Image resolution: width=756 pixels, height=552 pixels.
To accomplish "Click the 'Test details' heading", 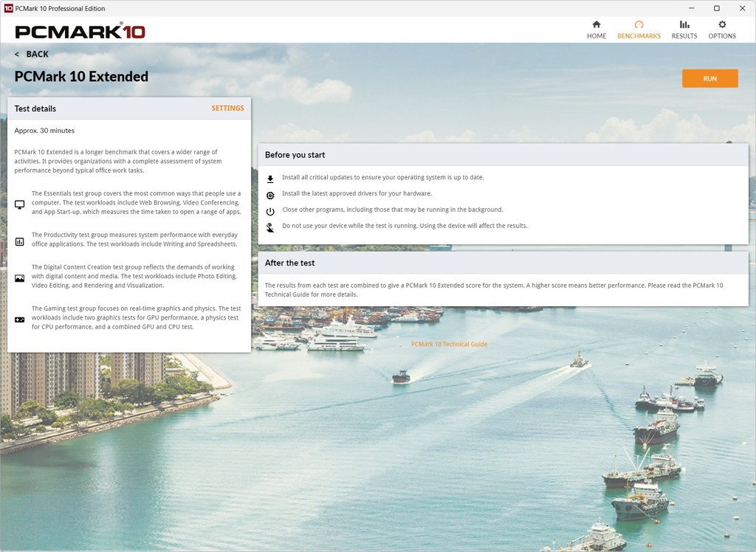I will click(35, 108).
